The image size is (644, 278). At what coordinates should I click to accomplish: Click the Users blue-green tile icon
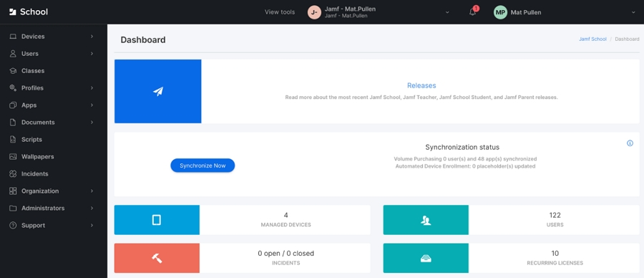426,220
